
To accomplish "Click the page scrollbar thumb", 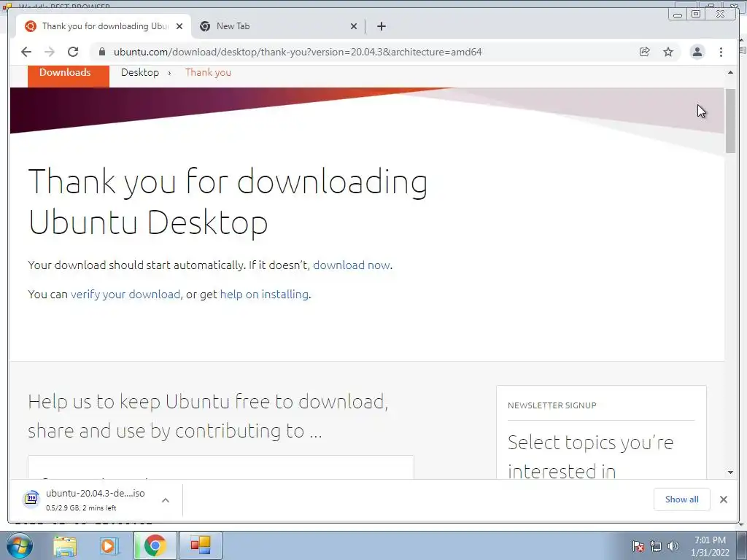I will pyautogui.click(x=730, y=120).
